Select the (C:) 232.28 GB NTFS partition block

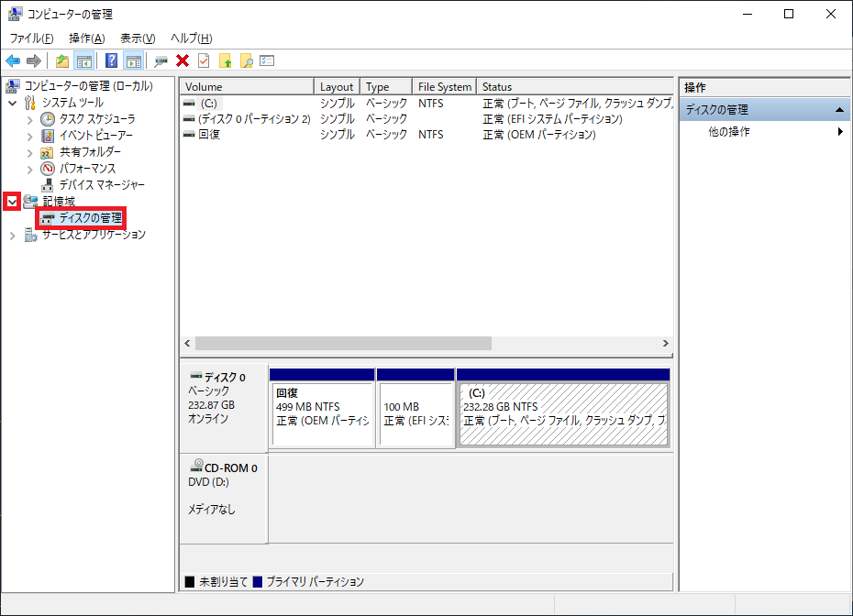(563, 414)
